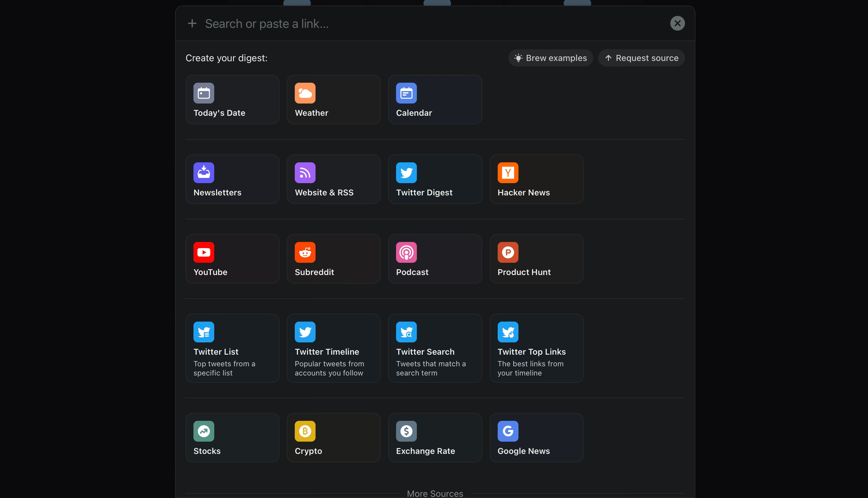Click the Exchange Rate dollar icon
Screen dimensions: 868x498
pyautogui.click(x=406, y=431)
